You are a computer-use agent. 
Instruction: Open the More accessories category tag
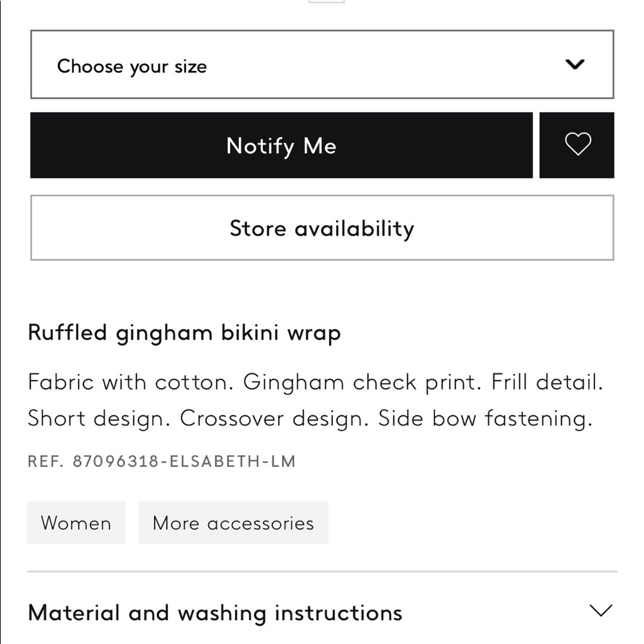pyautogui.click(x=233, y=523)
